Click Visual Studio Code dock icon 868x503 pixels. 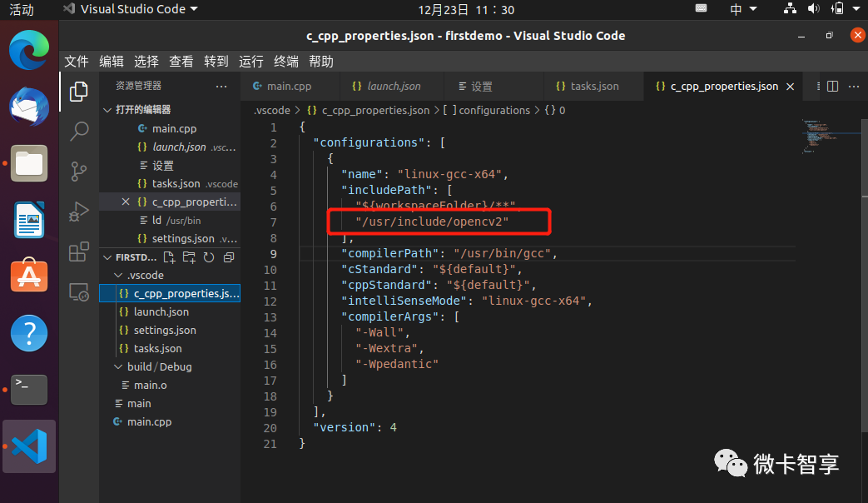[29, 446]
